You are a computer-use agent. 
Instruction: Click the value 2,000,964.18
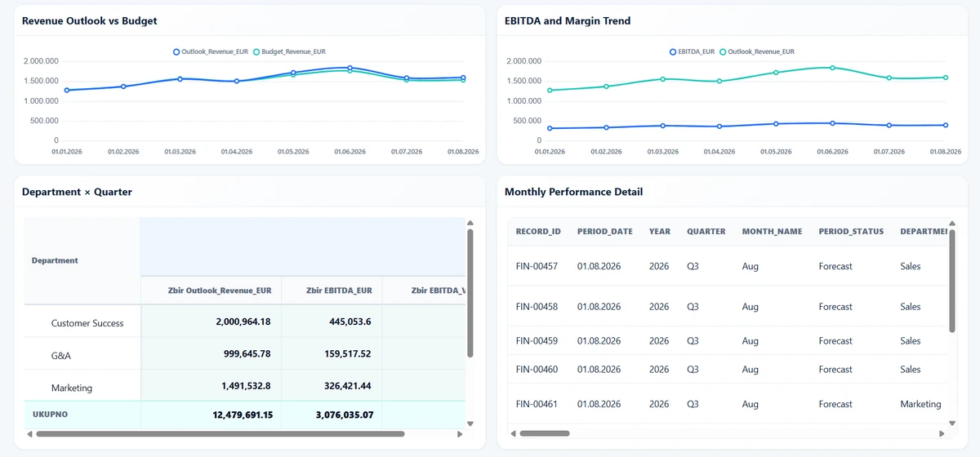243,322
